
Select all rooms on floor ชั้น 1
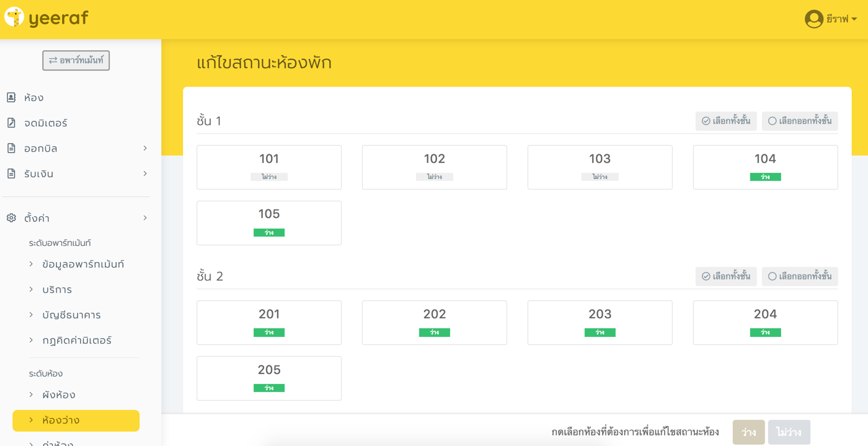tap(726, 121)
